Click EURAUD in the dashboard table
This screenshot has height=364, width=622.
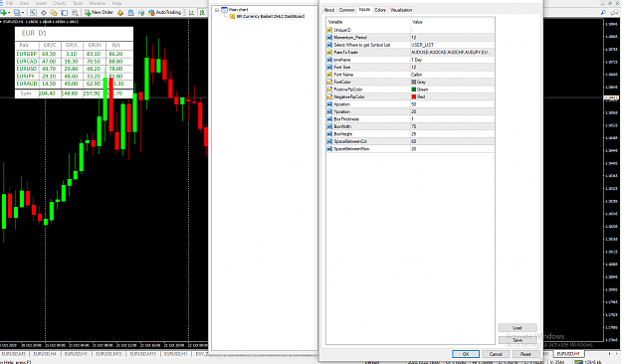coord(27,84)
